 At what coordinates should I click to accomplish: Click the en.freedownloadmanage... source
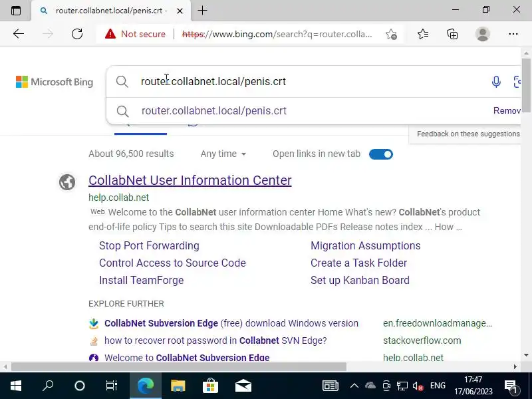438,323
